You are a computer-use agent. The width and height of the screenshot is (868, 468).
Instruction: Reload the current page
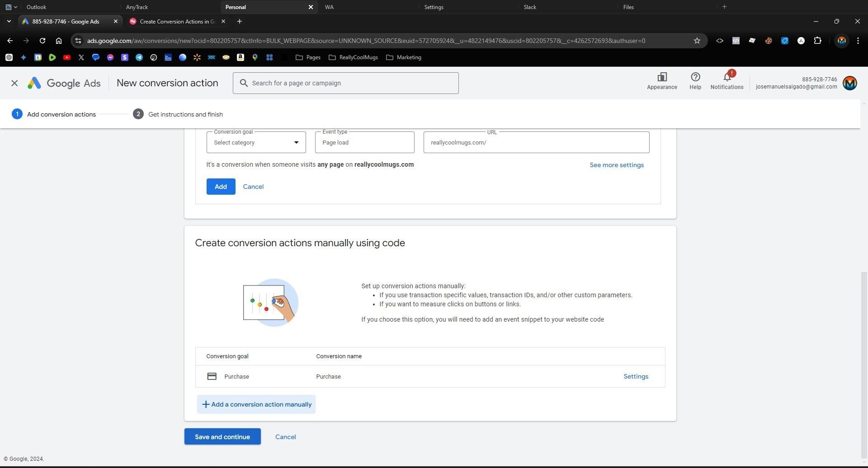coord(42,41)
